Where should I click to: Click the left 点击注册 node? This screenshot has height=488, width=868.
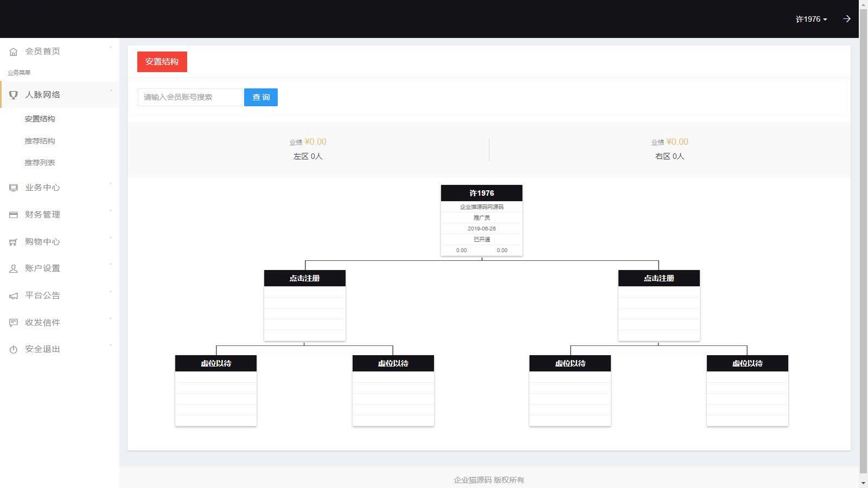tap(304, 278)
